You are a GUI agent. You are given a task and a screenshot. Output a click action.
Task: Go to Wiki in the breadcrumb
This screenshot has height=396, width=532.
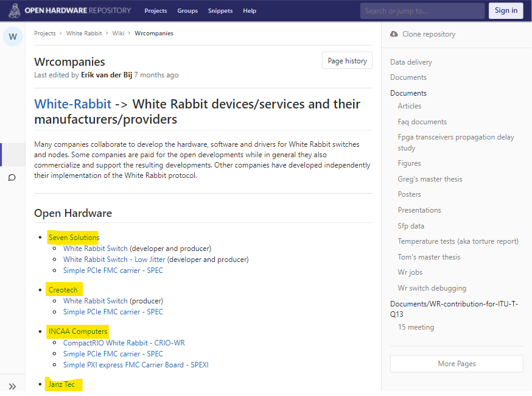118,34
